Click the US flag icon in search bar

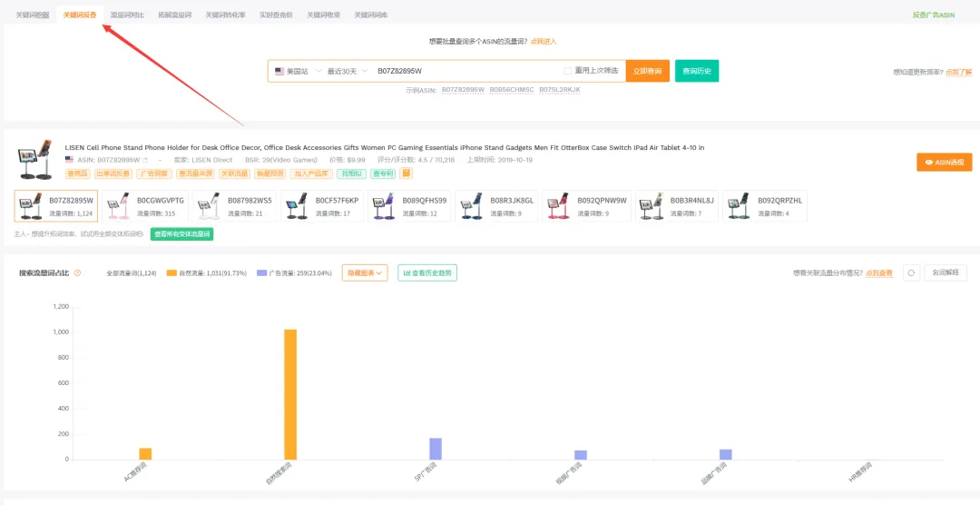(279, 72)
